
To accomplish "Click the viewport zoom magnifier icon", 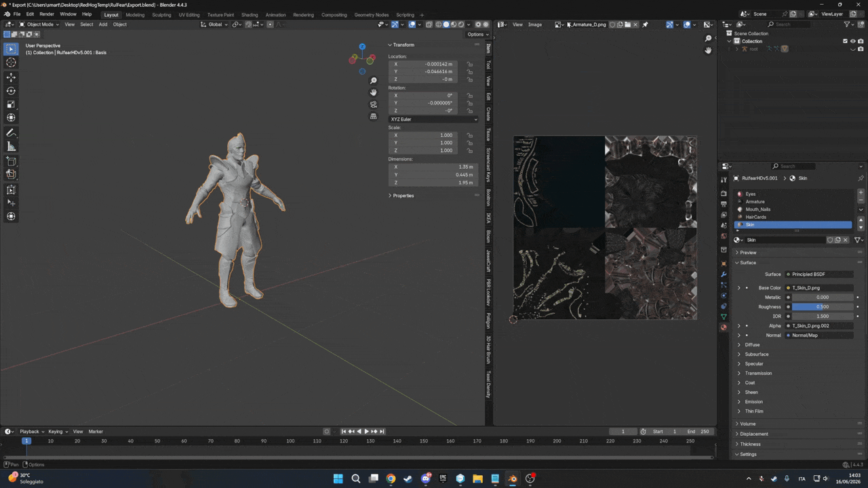I will click(x=373, y=81).
